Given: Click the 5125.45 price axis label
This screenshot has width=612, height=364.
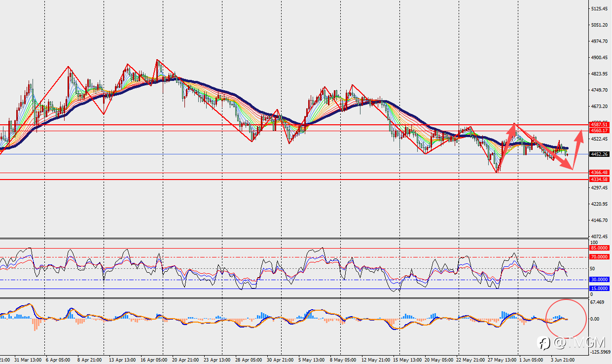Looking at the screenshot, I should (600, 9).
